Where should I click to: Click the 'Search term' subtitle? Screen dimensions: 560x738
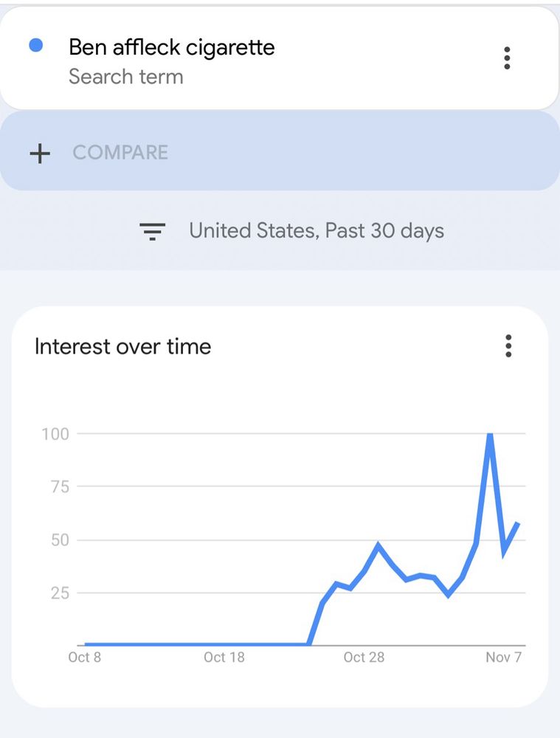point(125,77)
